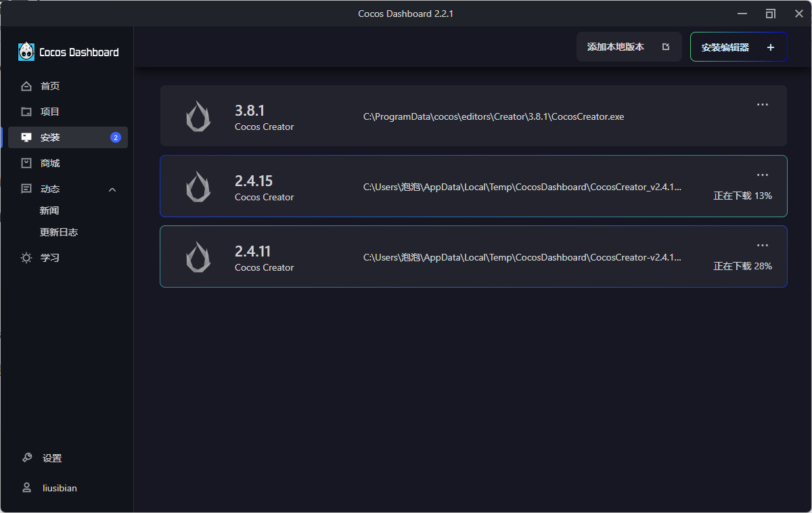Open the more options menu for 2.4.15
This screenshot has width=812, height=513.
[x=763, y=175]
